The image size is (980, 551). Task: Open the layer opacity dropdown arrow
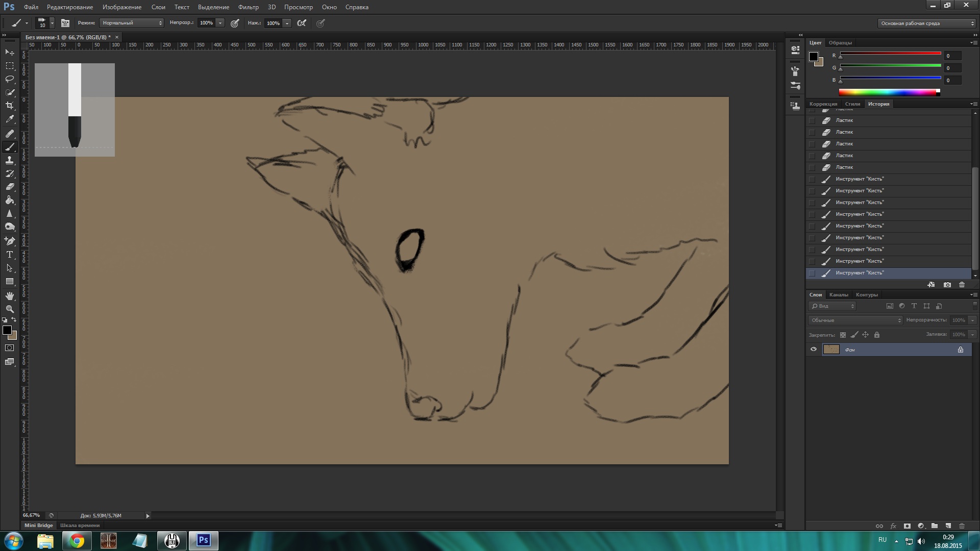[972, 320]
